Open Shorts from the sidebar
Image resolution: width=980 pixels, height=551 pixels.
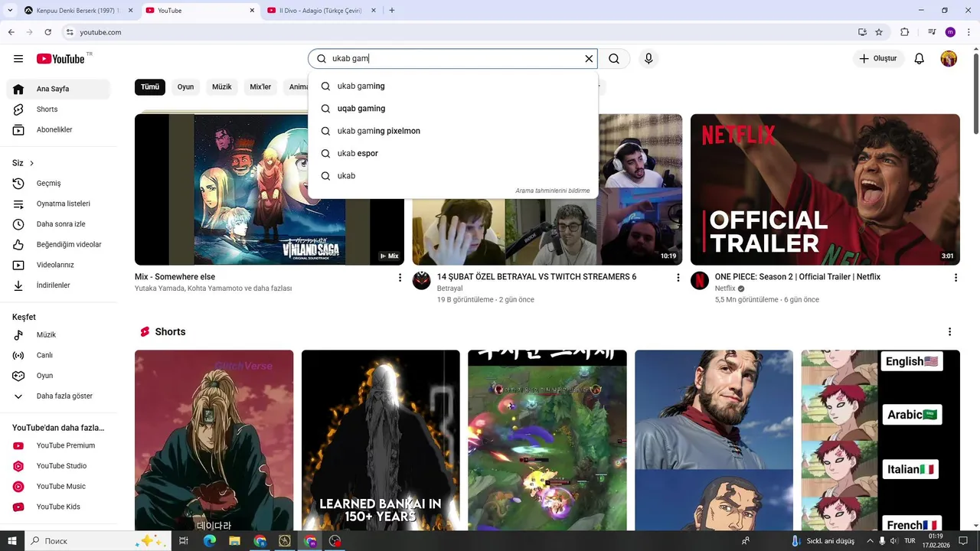(x=58, y=109)
